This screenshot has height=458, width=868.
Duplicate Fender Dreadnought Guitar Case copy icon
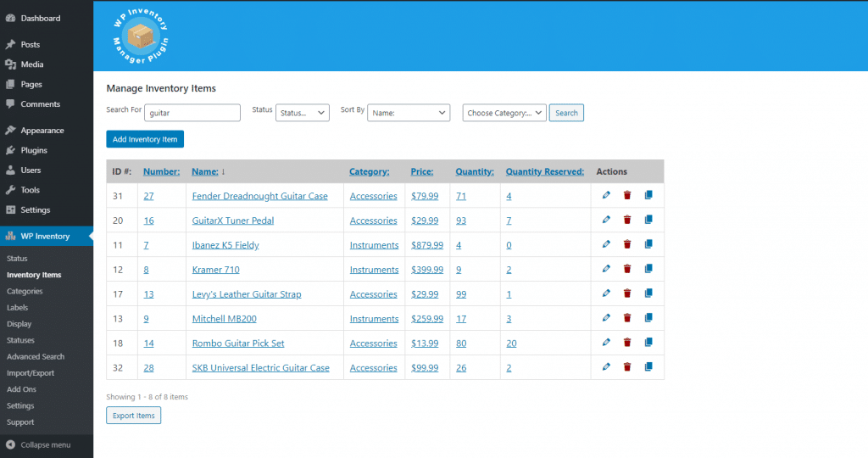click(648, 195)
